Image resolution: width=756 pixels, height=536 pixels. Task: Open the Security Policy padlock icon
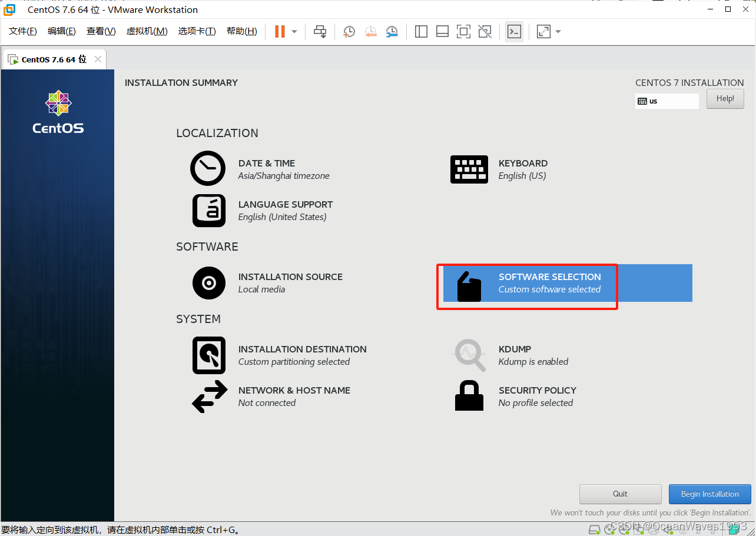(469, 395)
